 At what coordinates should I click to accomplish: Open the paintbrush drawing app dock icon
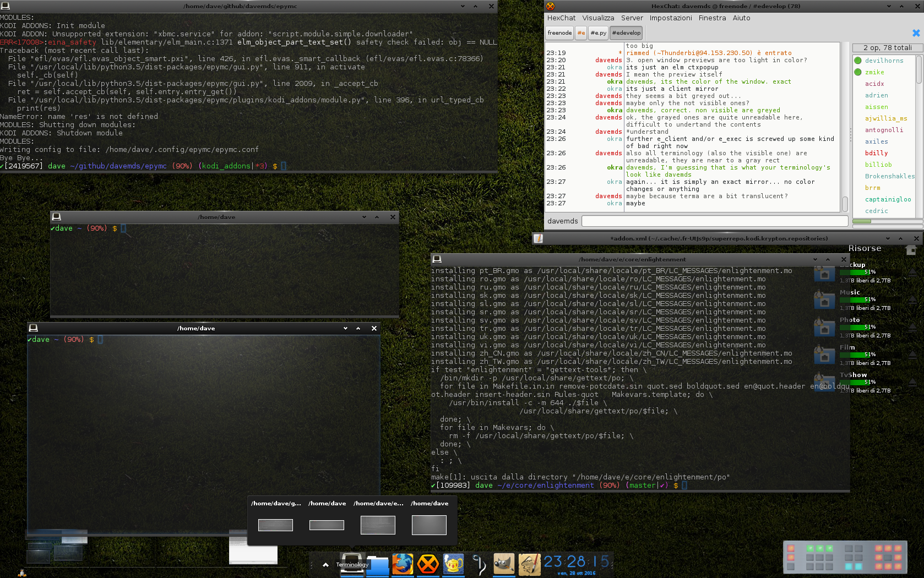coord(529,564)
